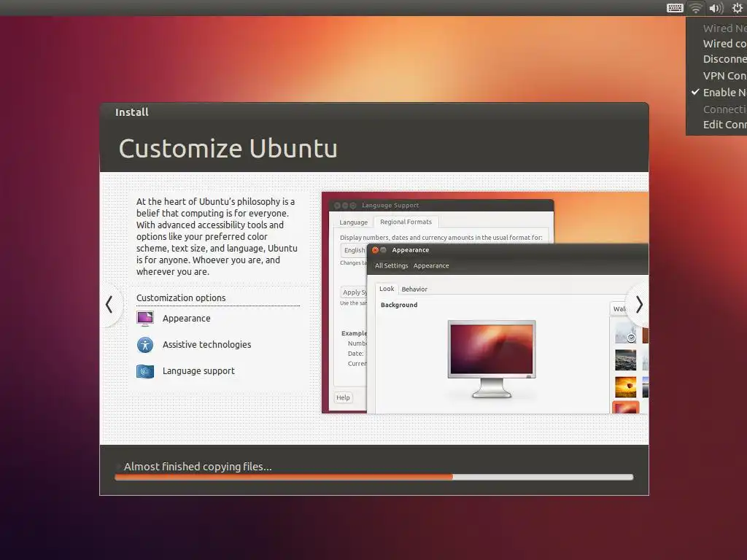This screenshot has width=747, height=560.
Task: Open the keyboard indicator in top panel
Action: coord(675,8)
